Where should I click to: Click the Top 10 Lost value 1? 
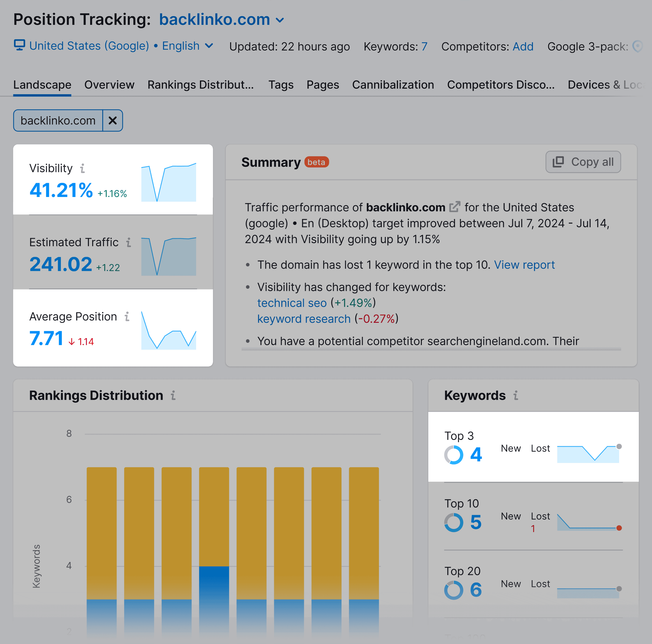click(533, 529)
